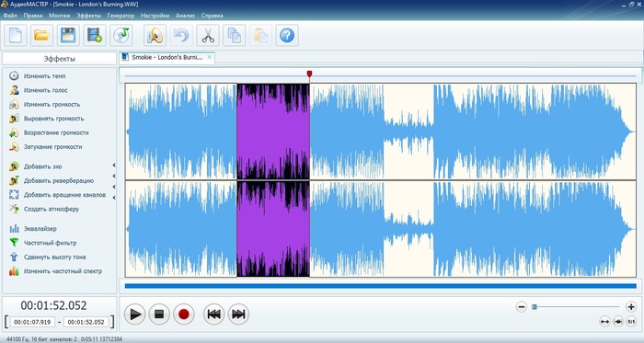
Task: Create a new file with toolbar icon
Action: point(16,35)
